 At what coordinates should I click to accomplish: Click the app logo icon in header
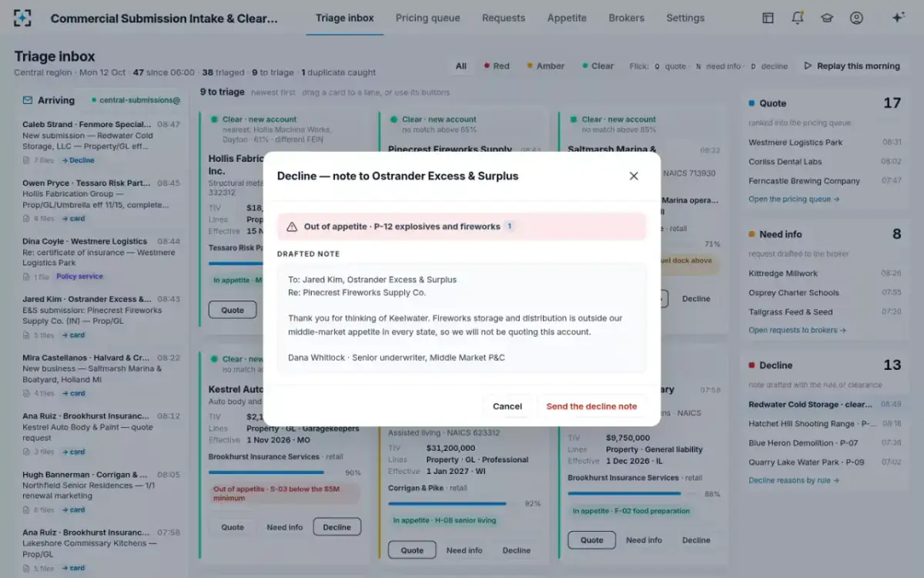[x=22, y=18]
